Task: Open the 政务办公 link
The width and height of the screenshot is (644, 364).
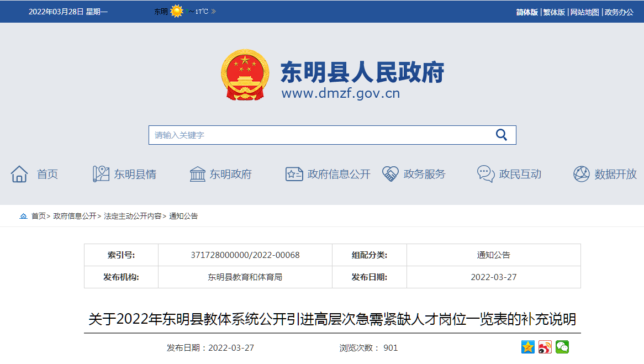Action: pyautogui.click(x=619, y=12)
